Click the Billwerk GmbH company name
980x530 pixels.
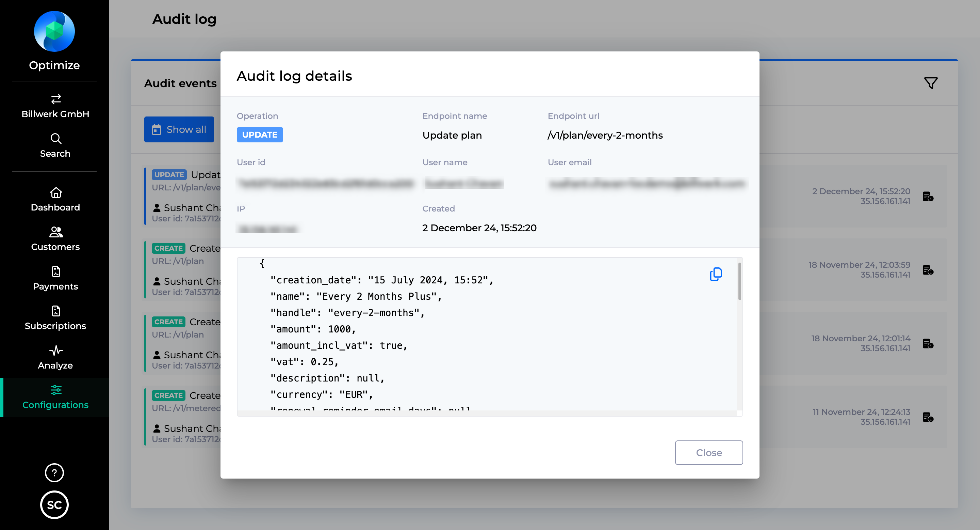(x=55, y=113)
